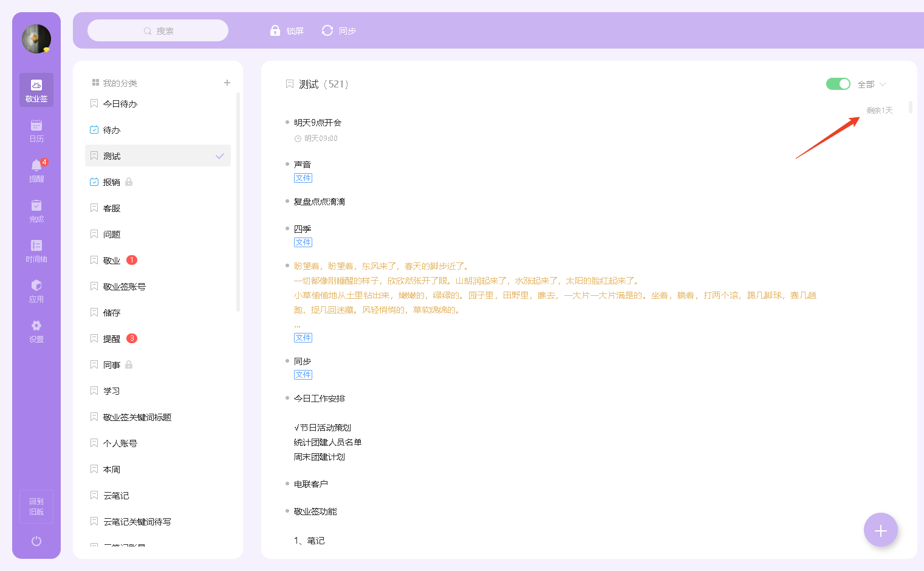Screen dimensions: 924x571
Task: Open the 日历 calendar view
Action: click(36, 131)
